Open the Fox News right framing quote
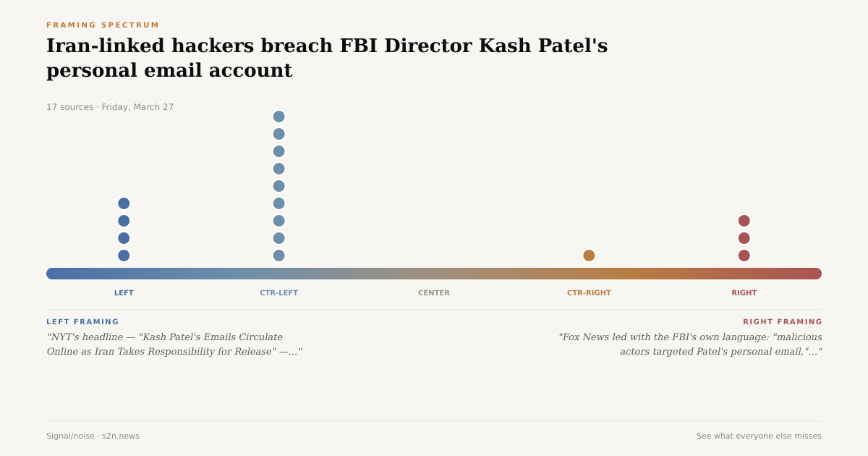Viewport: 868px width, 456px height. coord(690,345)
